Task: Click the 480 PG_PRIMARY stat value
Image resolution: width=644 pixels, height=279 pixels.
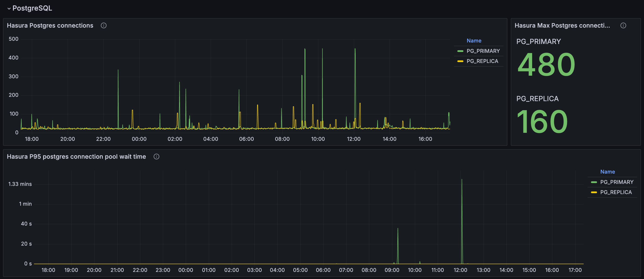Action: (546, 64)
